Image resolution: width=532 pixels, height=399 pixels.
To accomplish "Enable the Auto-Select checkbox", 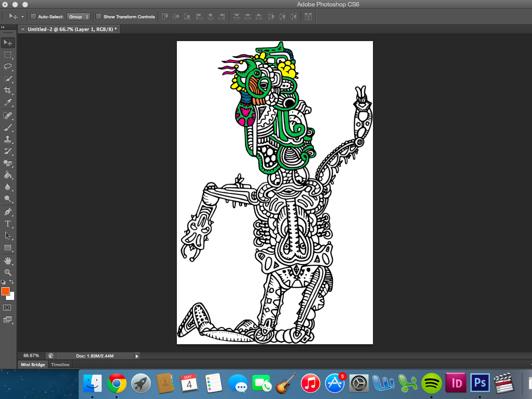I will tap(33, 17).
